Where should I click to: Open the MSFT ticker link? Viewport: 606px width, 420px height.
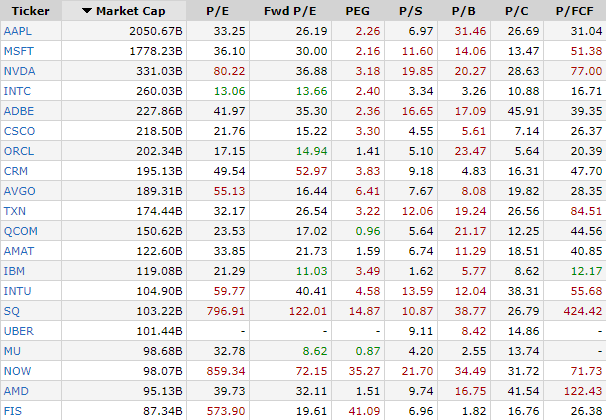(x=19, y=51)
